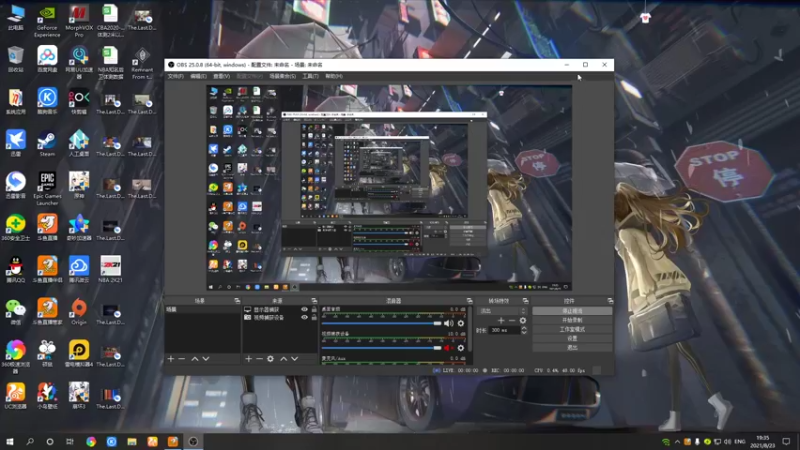Open source properties gear in Sources panel
Screen dimensions: 800x450
[270, 359]
